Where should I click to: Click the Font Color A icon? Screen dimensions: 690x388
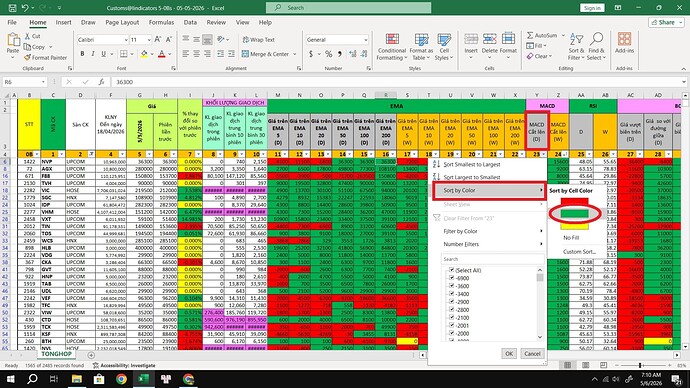(161, 54)
